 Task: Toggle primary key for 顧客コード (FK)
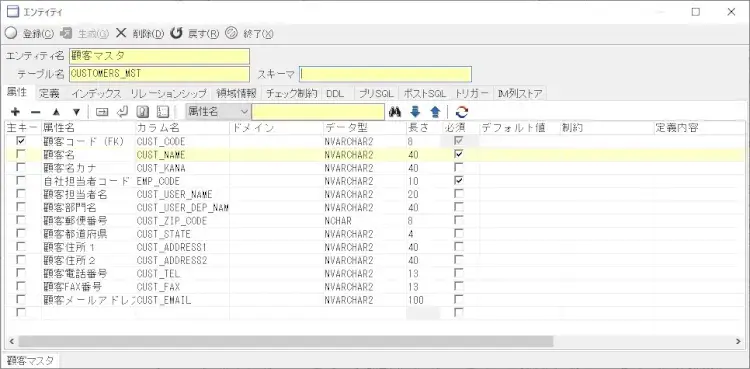click(x=21, y=141)
